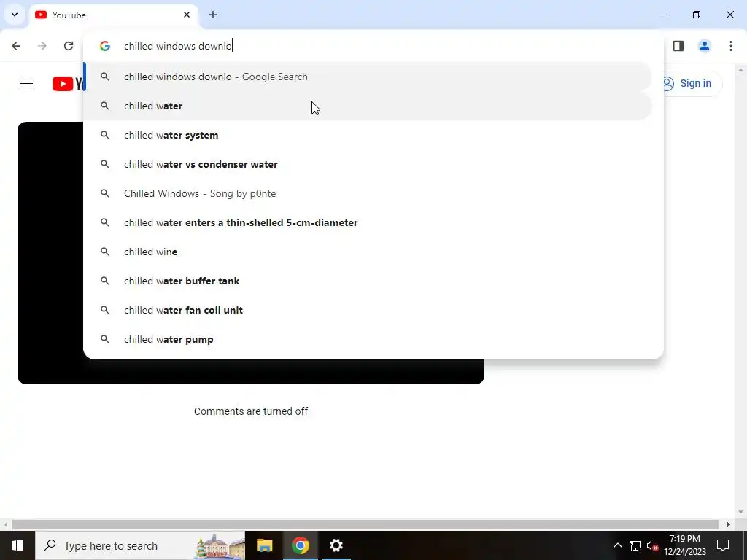This screenshot has height=560, width=747.
Task: Choose 'chilled water enters a thin-shelled' suggestion
Action: point(368,222)
